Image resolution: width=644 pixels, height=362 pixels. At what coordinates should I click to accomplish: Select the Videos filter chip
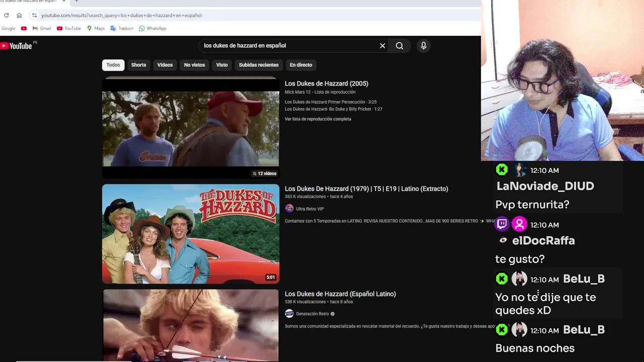pyautogui.click(x=165, y=65)
